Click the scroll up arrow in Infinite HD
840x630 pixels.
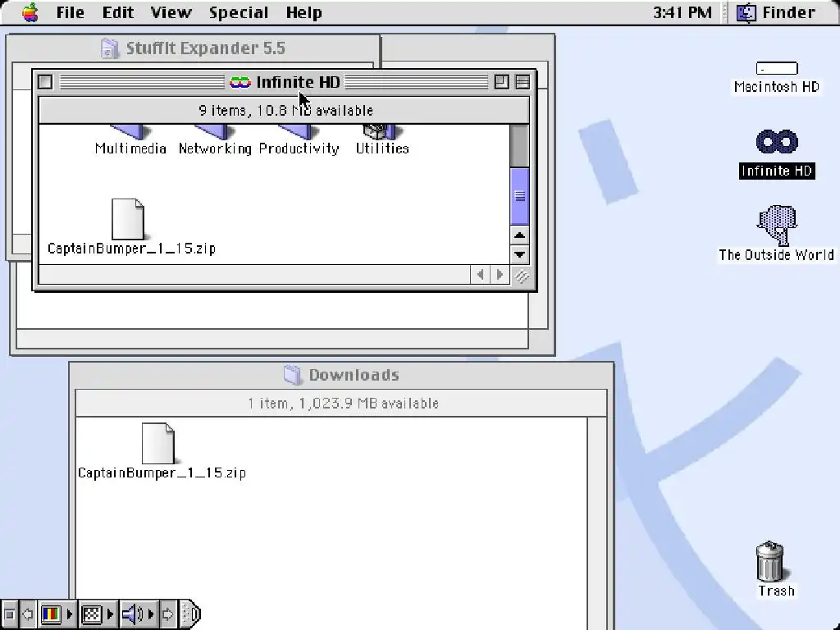pos(519,235)
